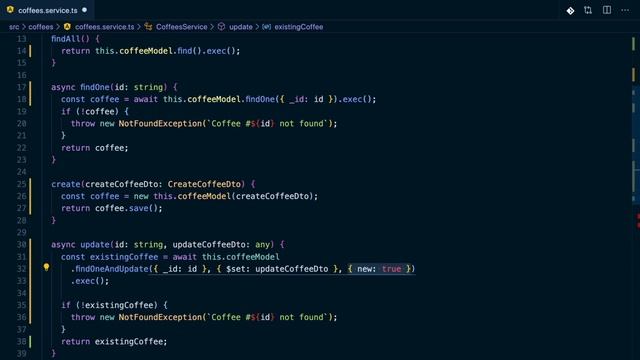640x360 pixels.
Task: Click line number 39 in gutter
Action: [x=22, y=353]
